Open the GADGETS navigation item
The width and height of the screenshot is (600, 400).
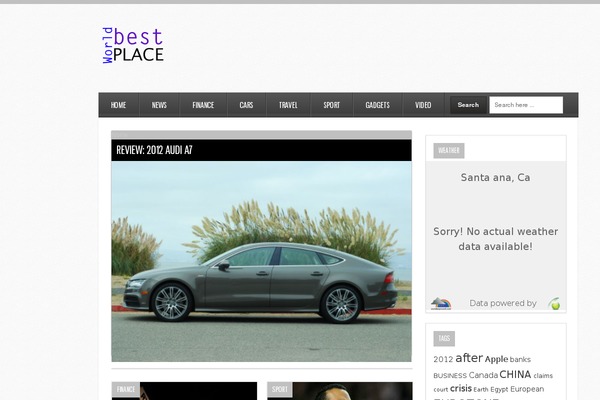click(377, 105)
